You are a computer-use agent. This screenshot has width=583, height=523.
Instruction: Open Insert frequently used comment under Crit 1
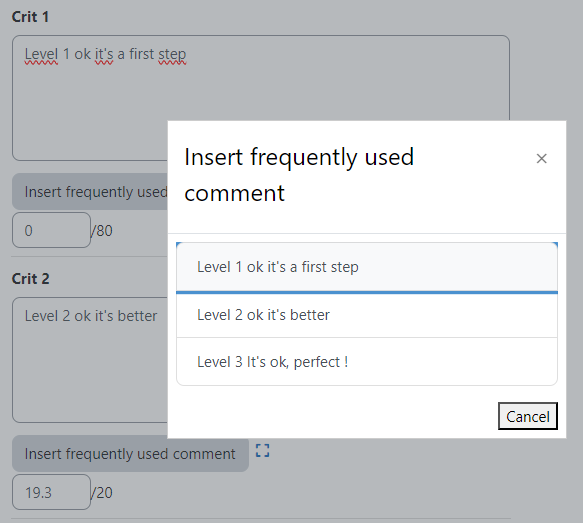tap(90, 192)
